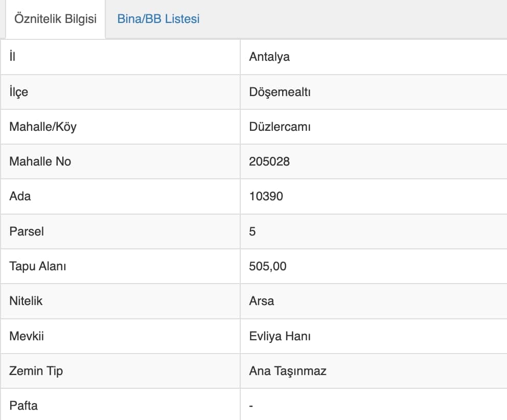Viewport: 507px width, 420px height.
Task: Select the Öznitelik Bilgisi tab
Action: [55, 19]
